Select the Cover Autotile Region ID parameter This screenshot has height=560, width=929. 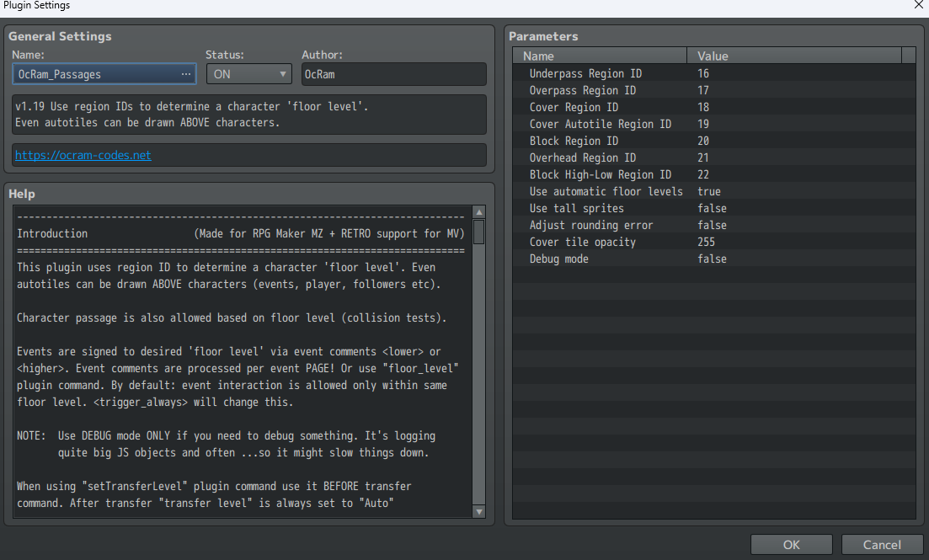pos(714,124)
